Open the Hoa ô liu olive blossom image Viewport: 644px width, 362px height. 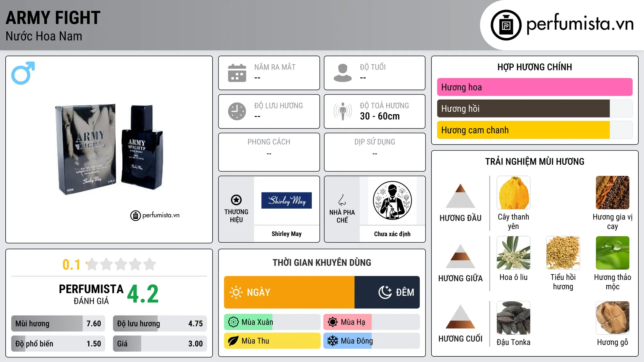pos(514,253)
